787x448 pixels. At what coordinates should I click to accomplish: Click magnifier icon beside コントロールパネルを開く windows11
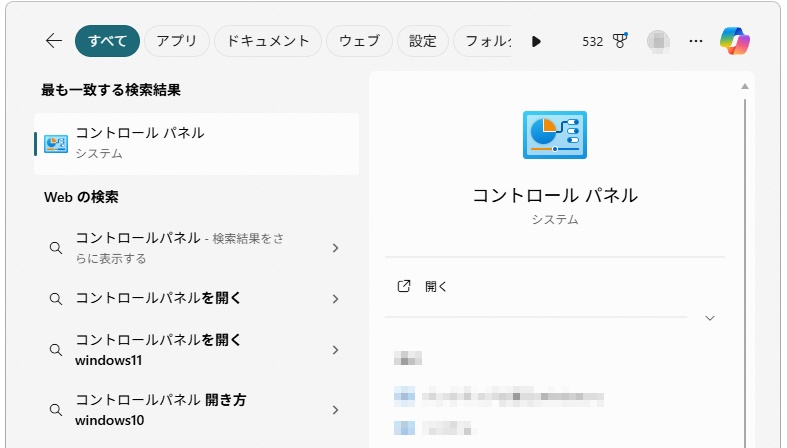pos(56,350)
